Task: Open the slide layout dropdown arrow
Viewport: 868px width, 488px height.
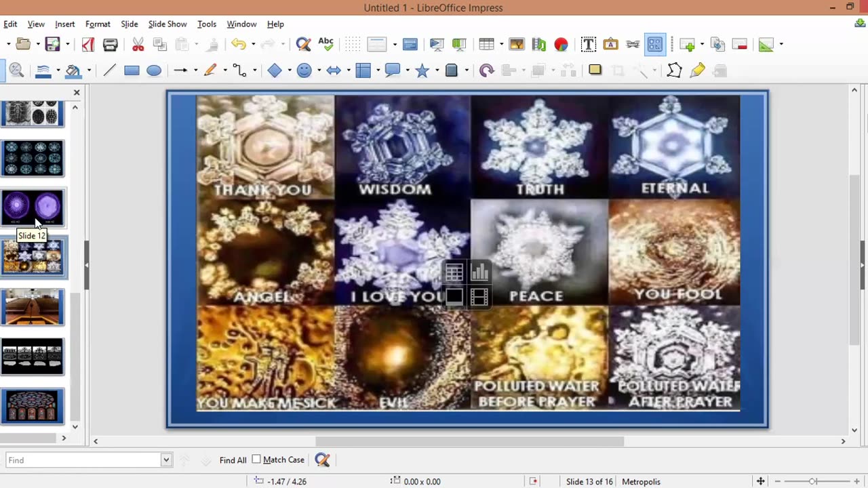Action: (x=781, y=45)
